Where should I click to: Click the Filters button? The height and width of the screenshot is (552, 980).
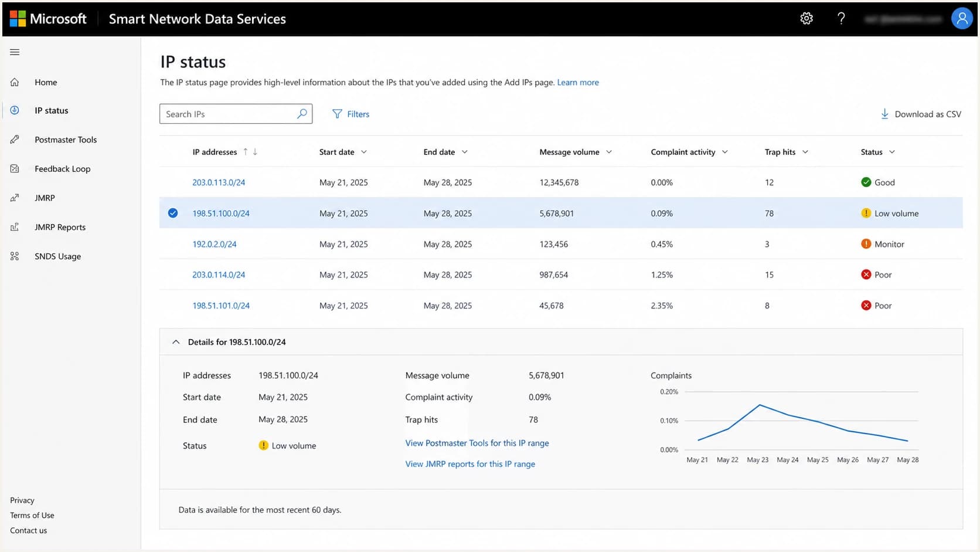coord(351,114)
